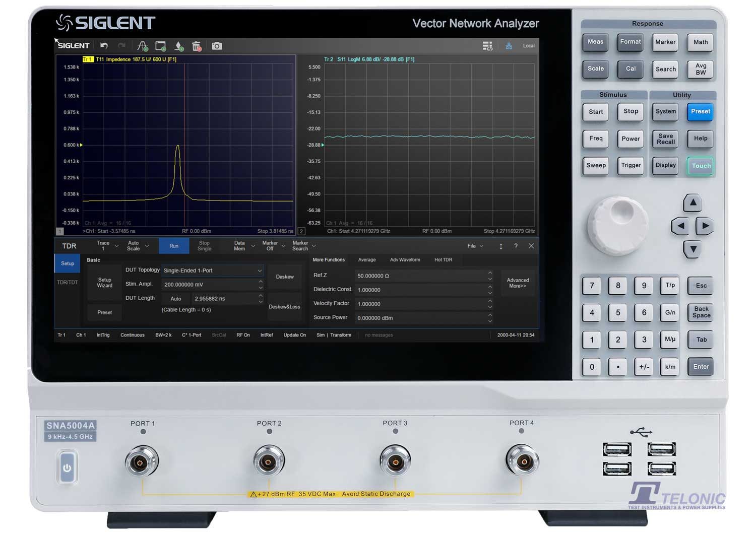Click the DUT Length 2.955882 ns field
Screen dimensions: 756x534
(x=224, y=299)
